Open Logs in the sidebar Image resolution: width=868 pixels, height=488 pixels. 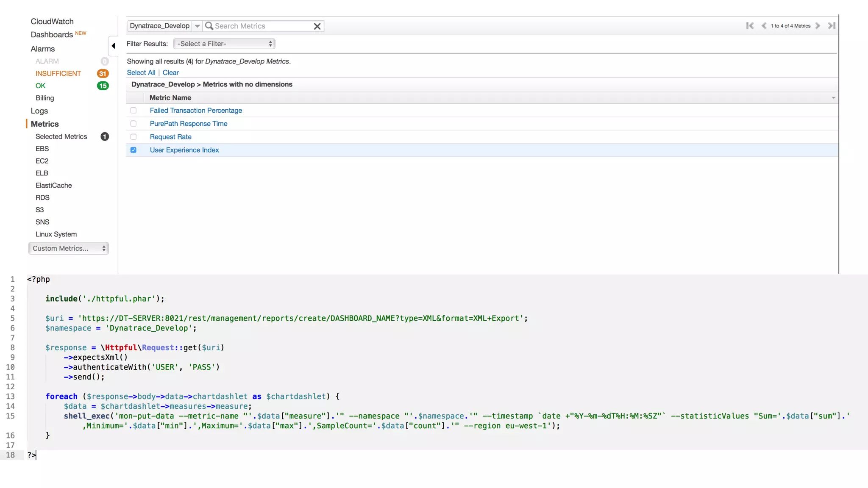[39, 111]
